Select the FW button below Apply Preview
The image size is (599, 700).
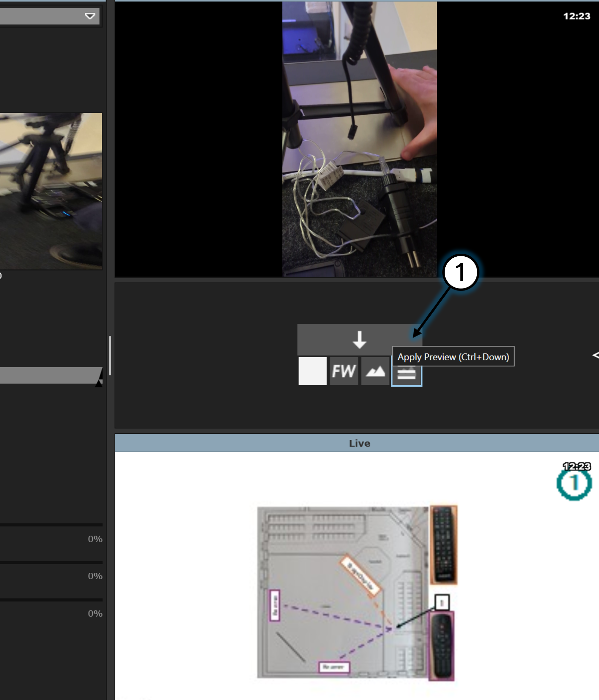point(344,371)
